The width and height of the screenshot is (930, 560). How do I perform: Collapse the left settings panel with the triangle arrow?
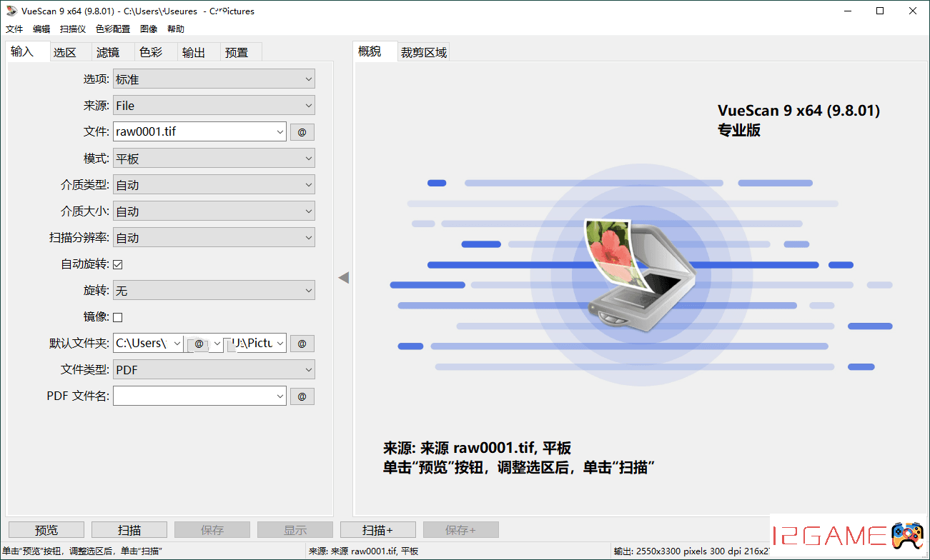click(344, 277)
